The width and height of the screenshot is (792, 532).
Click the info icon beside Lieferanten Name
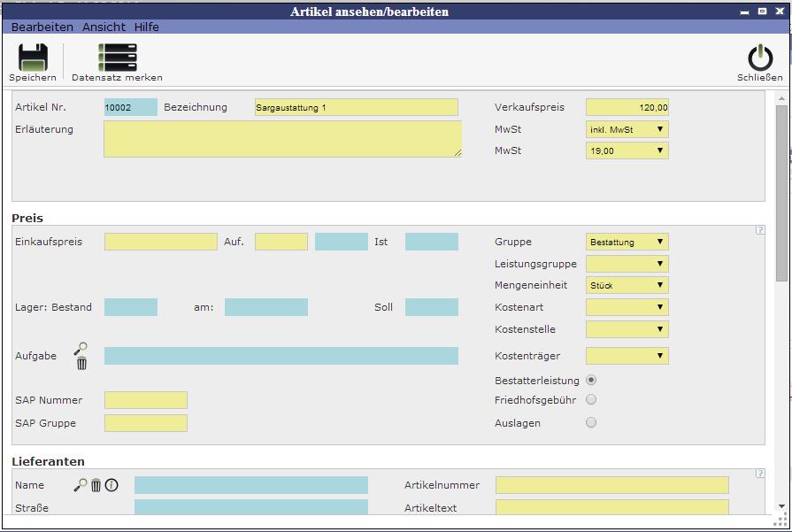click(x=111, y=485)
